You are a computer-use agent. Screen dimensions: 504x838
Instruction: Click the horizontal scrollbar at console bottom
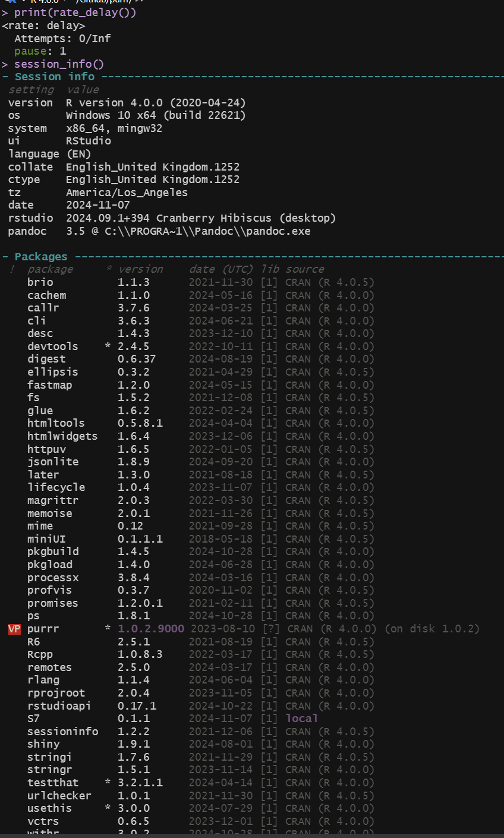252,835
